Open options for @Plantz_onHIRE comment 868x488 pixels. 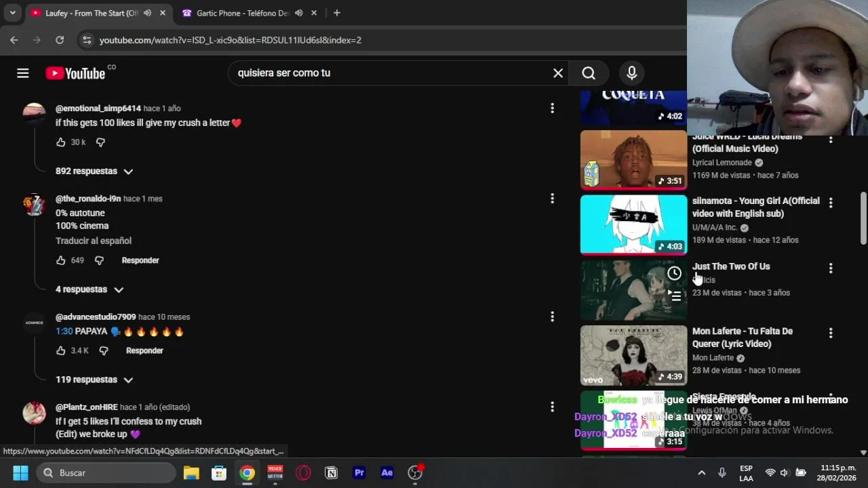click(552, 407)
